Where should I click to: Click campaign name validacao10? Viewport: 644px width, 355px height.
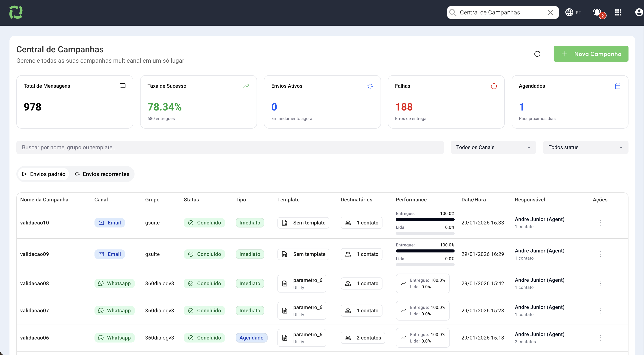point(34,223)
